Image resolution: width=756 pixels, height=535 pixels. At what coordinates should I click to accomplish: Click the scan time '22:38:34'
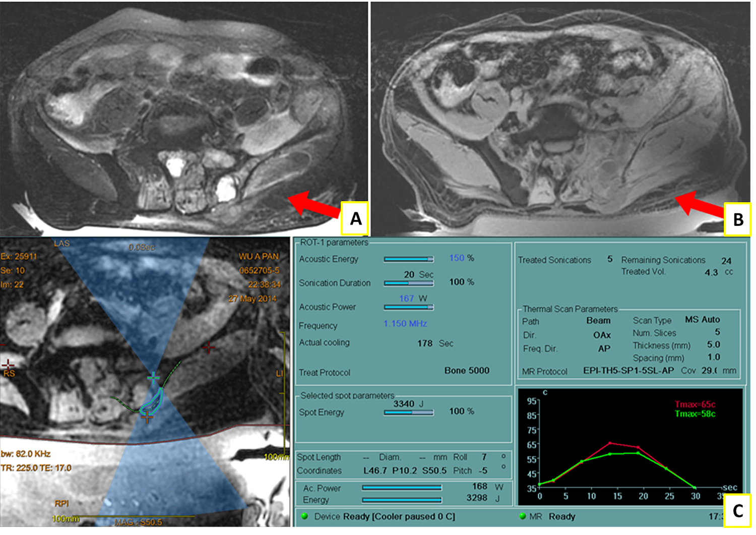[264, 285]
